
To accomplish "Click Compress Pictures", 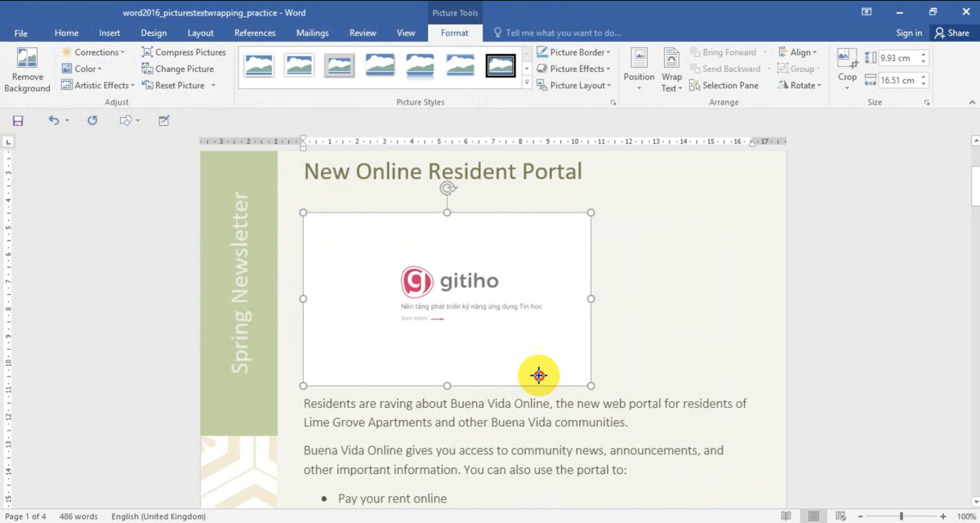I will click(184, 52).
